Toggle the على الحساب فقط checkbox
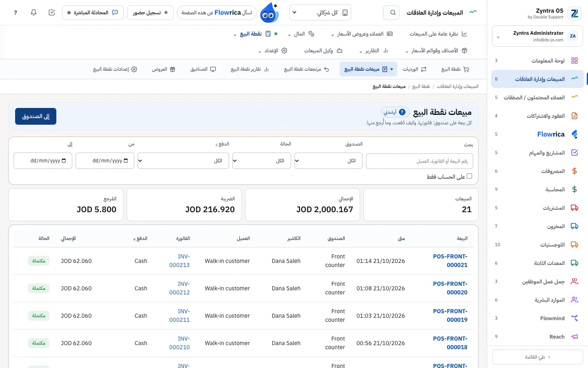588x368 pixels. (x=469, y=176)
